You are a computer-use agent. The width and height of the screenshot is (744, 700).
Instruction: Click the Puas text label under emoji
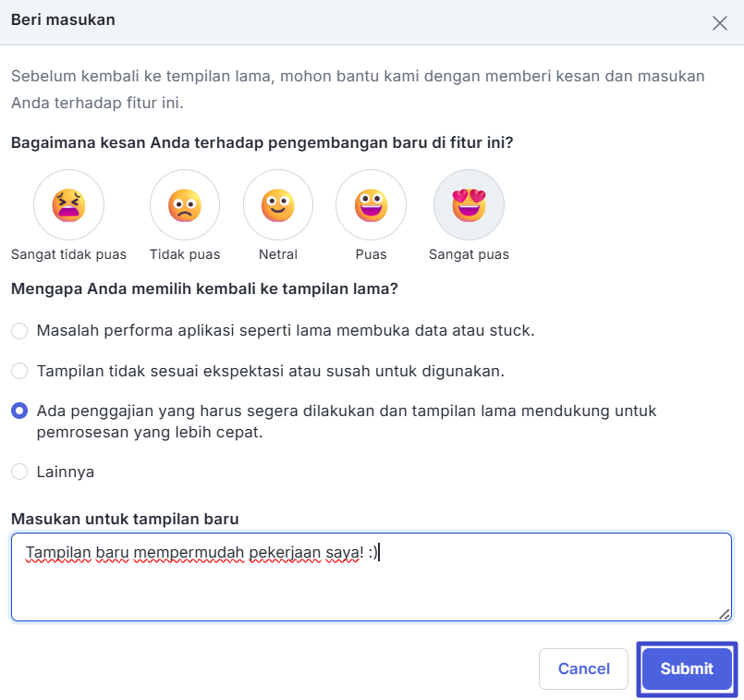[x=371, y=255]
